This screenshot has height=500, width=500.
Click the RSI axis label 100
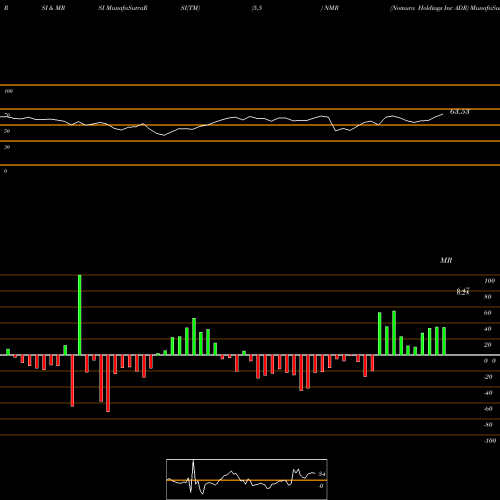tap(8, 91)
